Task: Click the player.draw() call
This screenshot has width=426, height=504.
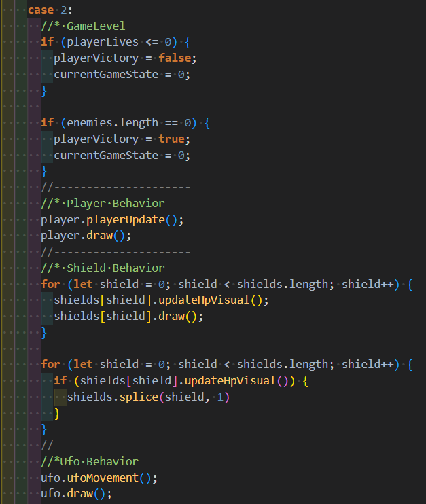Action: point(85,236)
